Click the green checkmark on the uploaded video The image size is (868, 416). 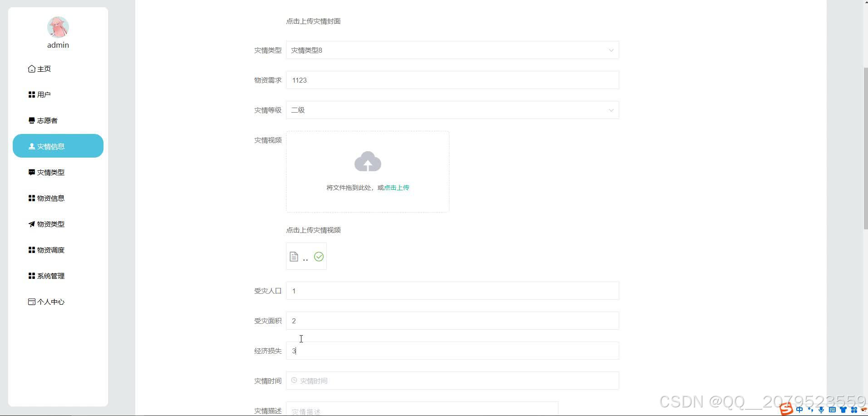(x=319, y=256)
